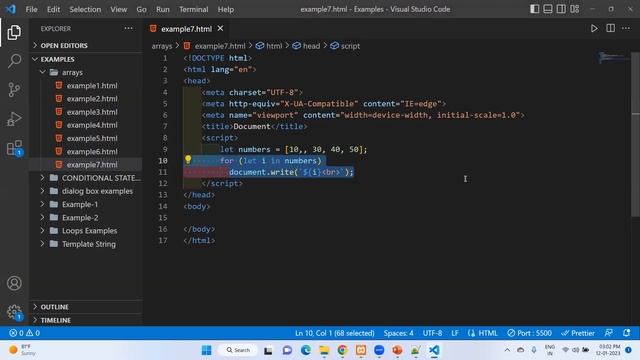Click the Prettier status bar item
640x360 pixels.
(x=578, y=333)
